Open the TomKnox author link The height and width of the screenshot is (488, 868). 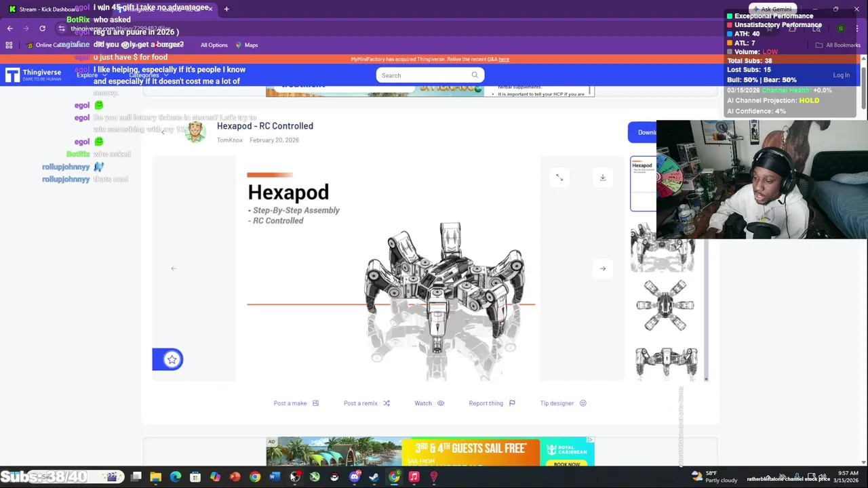[x=229, y=140]
